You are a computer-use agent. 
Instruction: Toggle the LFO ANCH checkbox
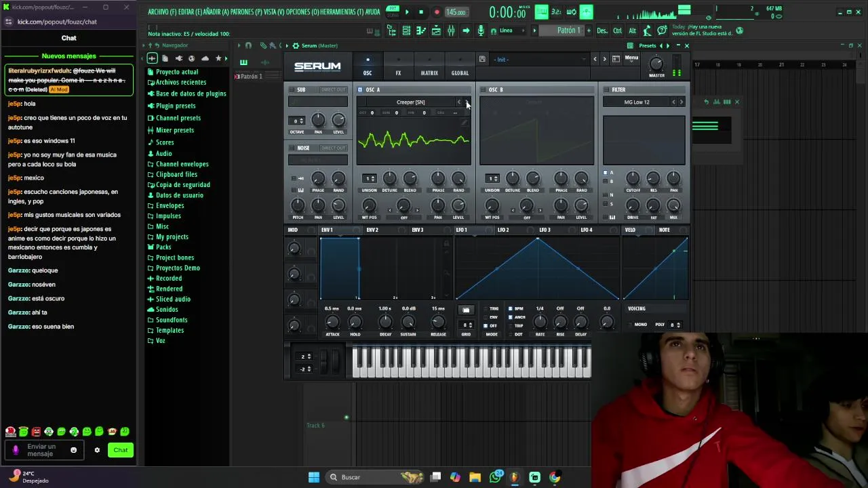(511, 317)
